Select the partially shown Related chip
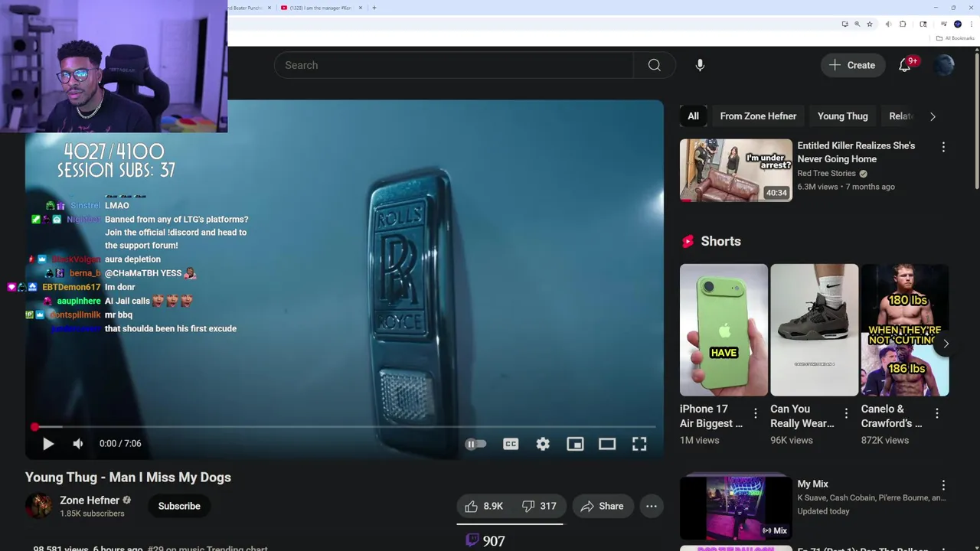Screen dimensions: 980x551 click(x=900, y=116)
